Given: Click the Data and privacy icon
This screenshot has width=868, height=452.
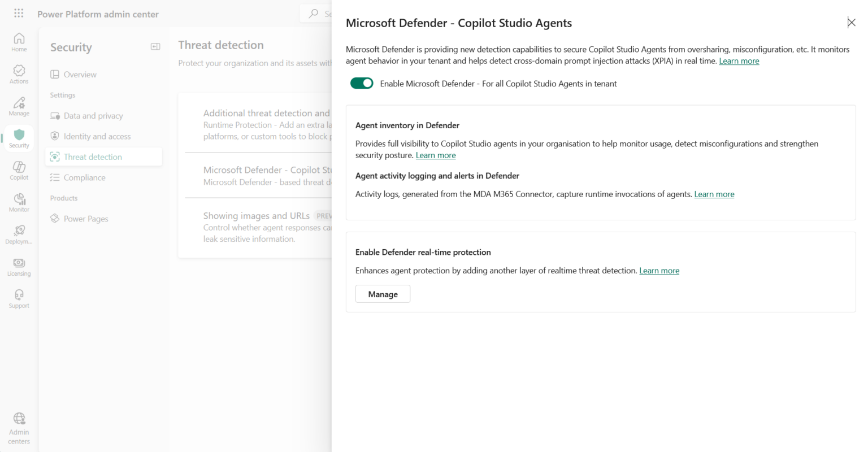Looking at the screenshot, I should click(55, 116).
